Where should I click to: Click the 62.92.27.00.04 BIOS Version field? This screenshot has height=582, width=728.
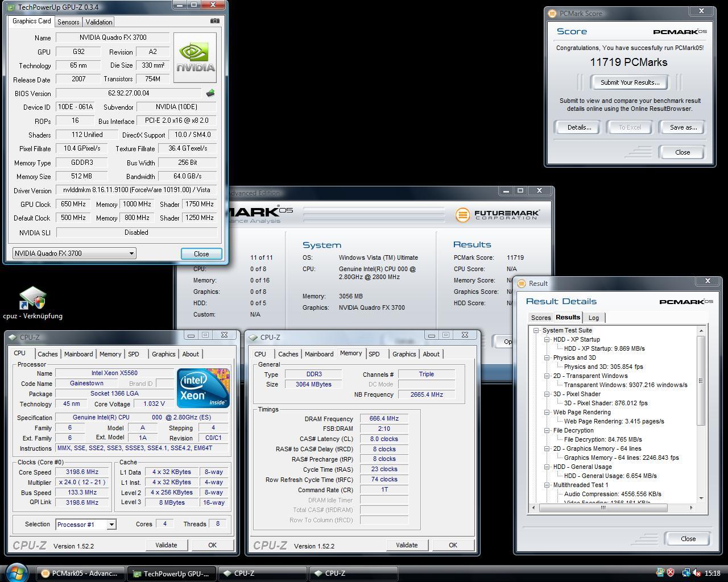click(129, 93)
